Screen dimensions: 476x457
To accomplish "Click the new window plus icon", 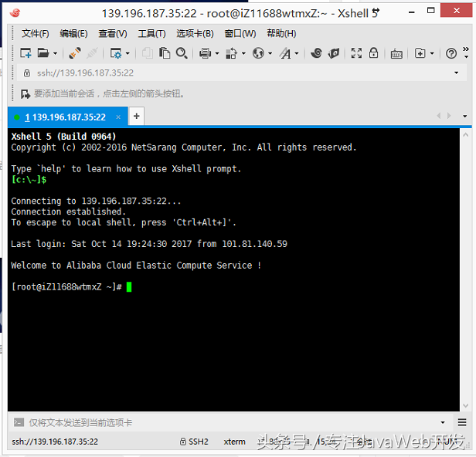I will click(420, 53).
